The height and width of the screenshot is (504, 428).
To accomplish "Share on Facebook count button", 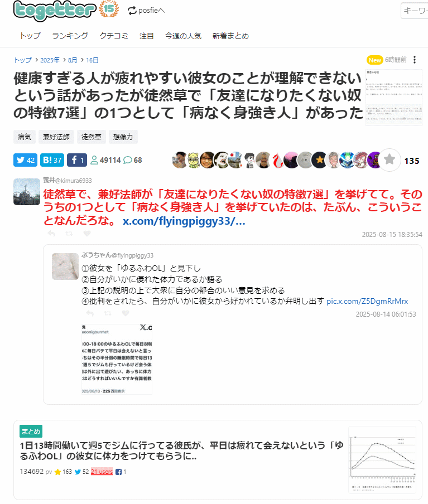I will [x=77, y=160].
